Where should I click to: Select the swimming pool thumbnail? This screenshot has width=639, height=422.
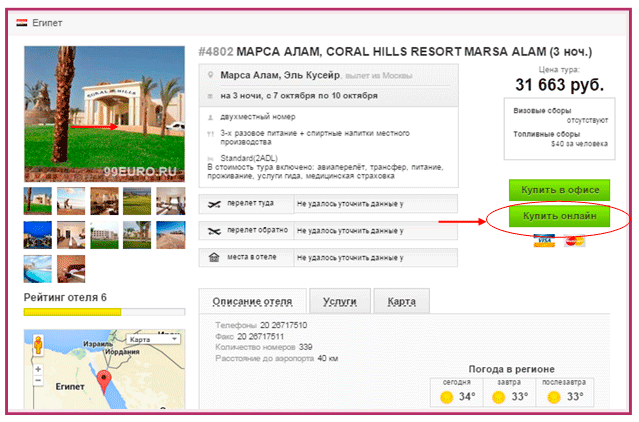(38, 269)
